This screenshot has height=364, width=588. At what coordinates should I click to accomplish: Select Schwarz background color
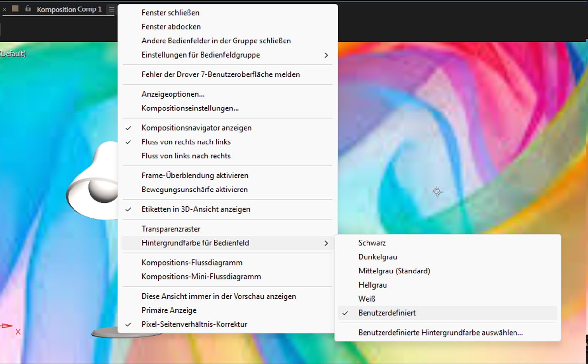point(372,243)
